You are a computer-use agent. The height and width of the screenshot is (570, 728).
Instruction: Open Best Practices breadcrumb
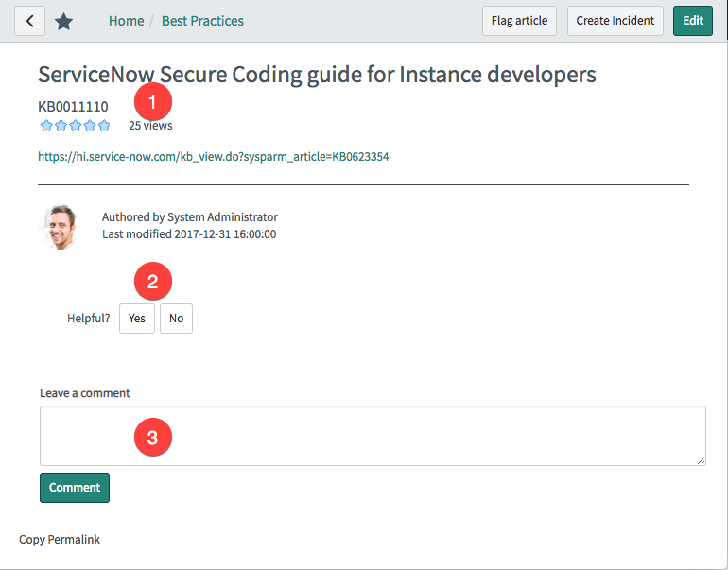pyautogui.click(x=202, y=21)
